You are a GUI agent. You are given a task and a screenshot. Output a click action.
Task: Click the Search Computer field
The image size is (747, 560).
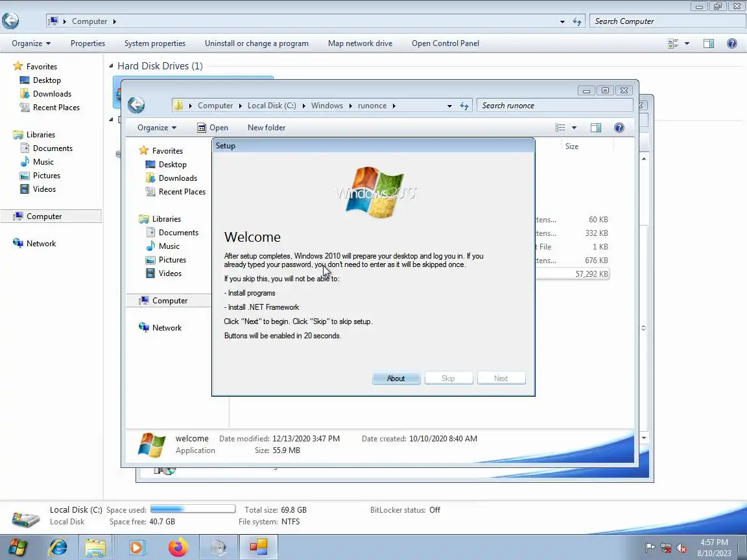(x=668, y=21)
